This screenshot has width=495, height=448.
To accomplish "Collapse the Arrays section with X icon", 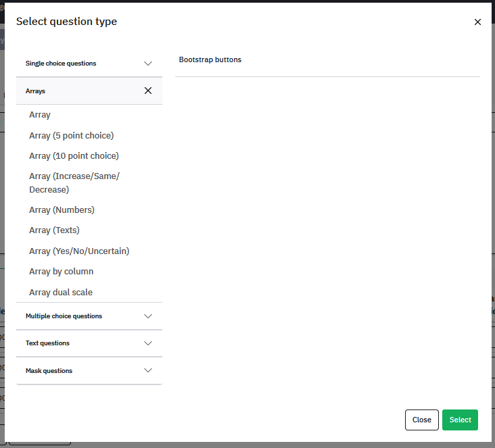I will click(147, 91).
